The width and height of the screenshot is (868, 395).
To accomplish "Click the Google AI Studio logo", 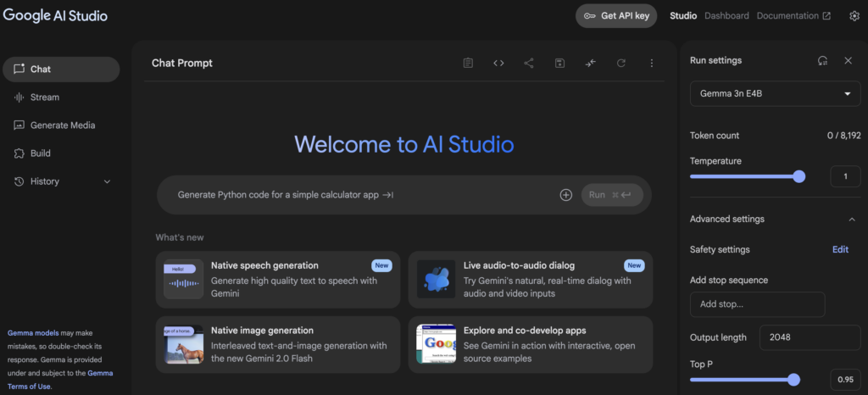I will [55, 15].
